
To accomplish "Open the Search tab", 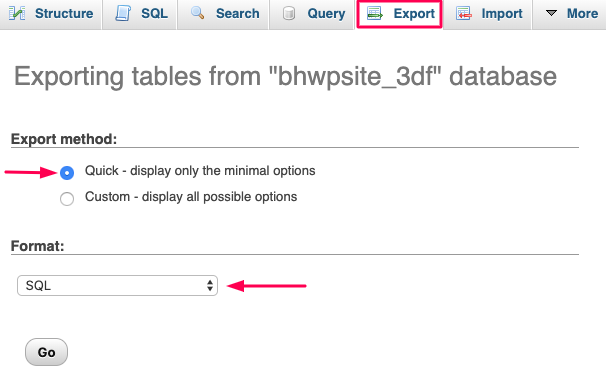I will click(x=223, y=14).
